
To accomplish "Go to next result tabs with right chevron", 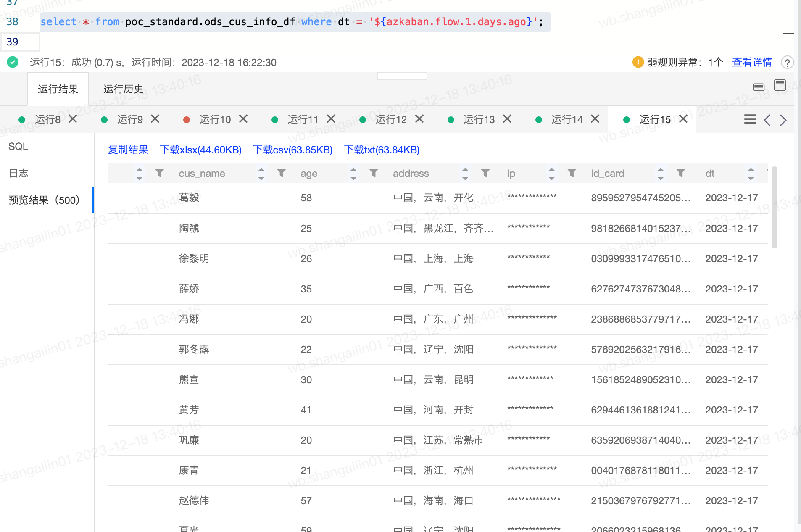I will click(783, 120).
